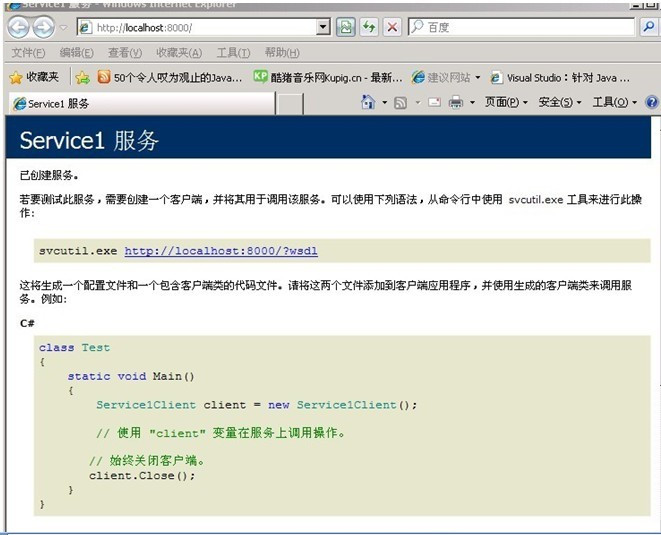Select the Service1 服务 tab

coord(142,104)
